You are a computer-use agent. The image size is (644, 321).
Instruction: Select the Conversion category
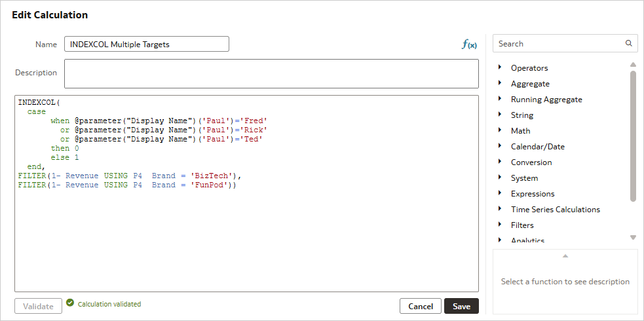(x=531, y=162)
